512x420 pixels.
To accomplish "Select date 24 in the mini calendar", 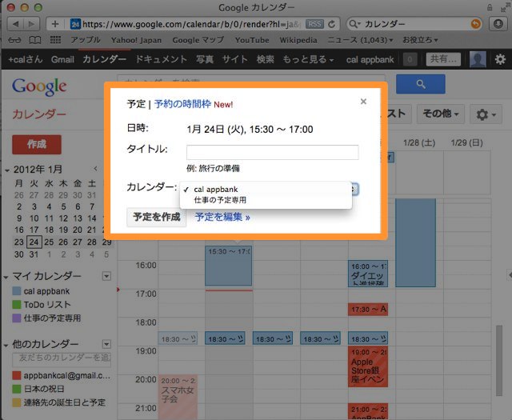I will (x=34, y=242).
